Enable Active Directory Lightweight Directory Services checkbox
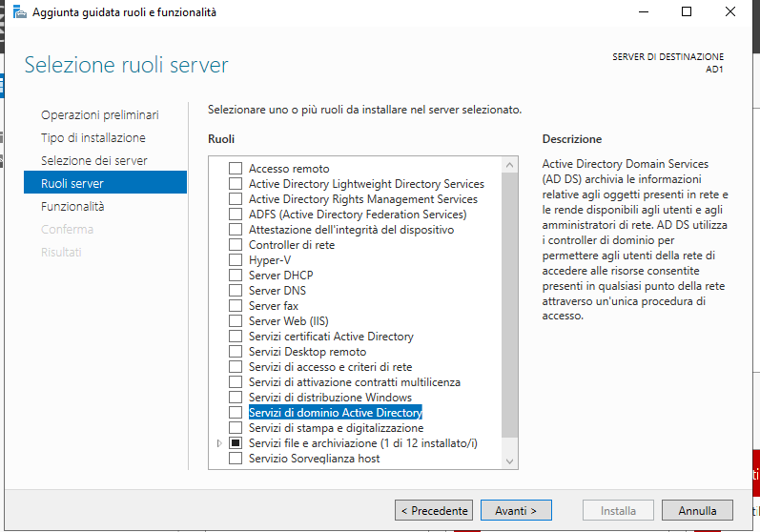760x532 pixels. click(236, 184)
